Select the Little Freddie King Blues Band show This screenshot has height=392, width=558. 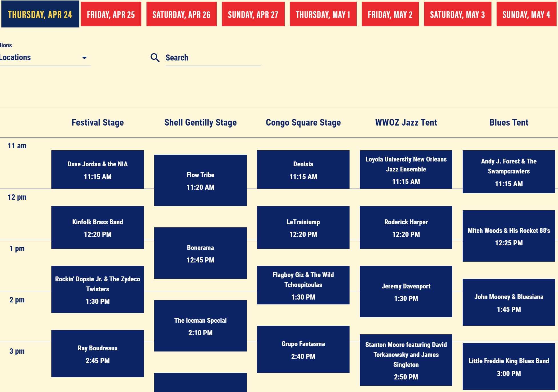coord(509,367)
